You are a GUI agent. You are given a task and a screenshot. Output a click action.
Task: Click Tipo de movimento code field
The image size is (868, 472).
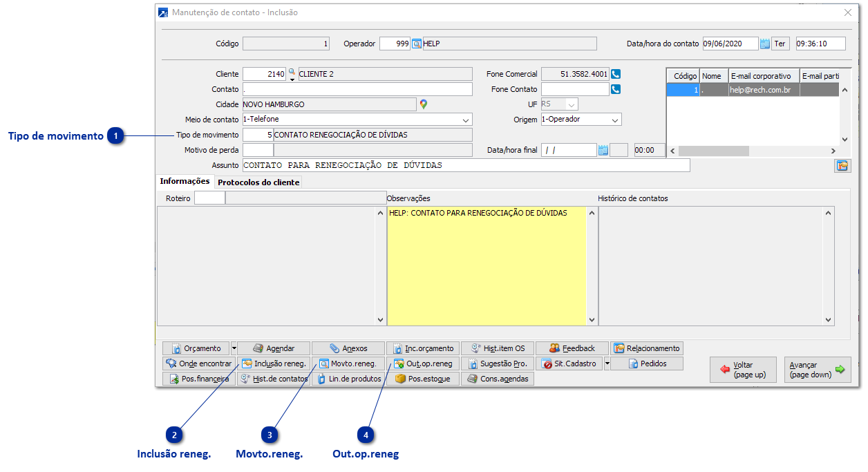click(258, 135)
